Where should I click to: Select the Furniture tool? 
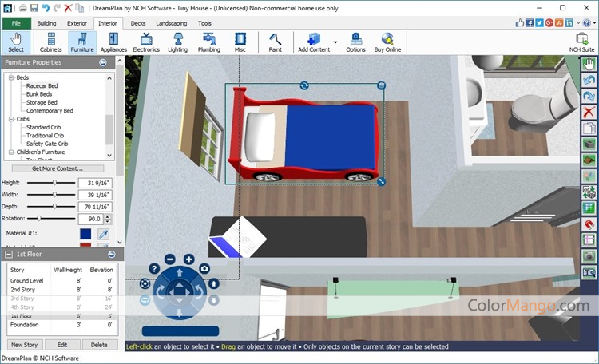click(82, 42)
